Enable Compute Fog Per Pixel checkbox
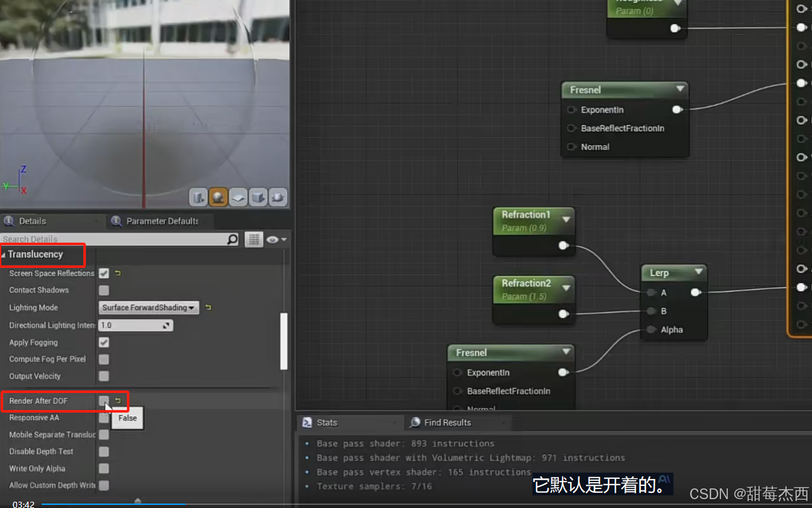 [x=104, y=359]
